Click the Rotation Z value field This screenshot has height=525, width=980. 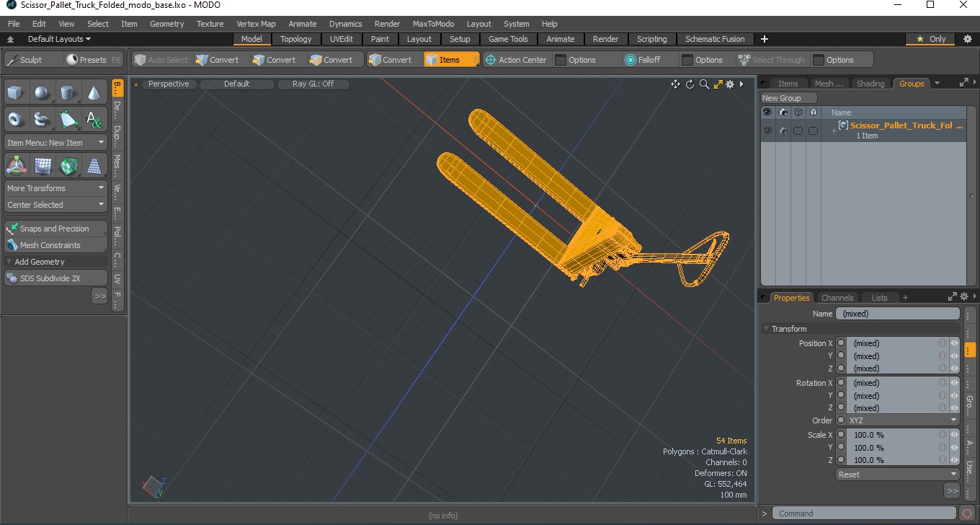(x=897, y=408)
